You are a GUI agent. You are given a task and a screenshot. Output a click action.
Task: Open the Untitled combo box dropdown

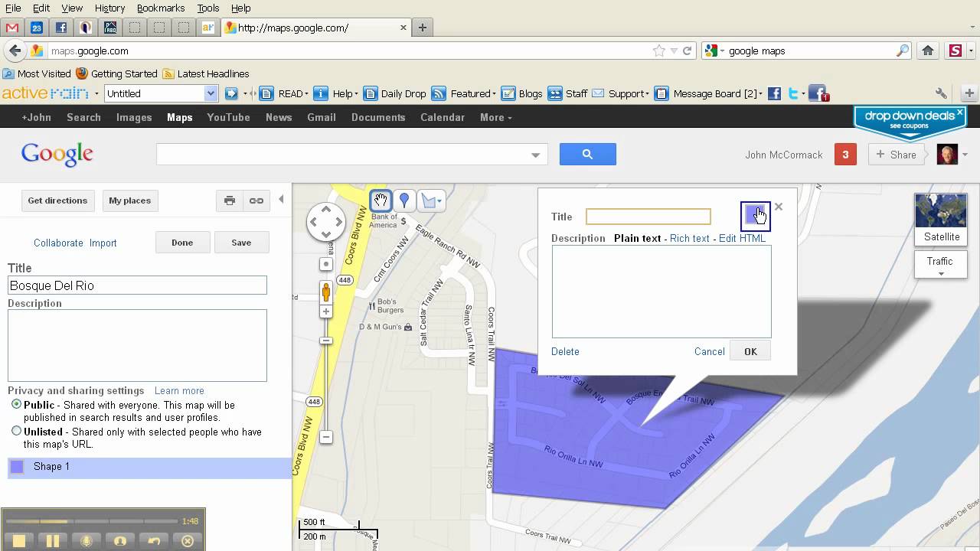point(211,93)
